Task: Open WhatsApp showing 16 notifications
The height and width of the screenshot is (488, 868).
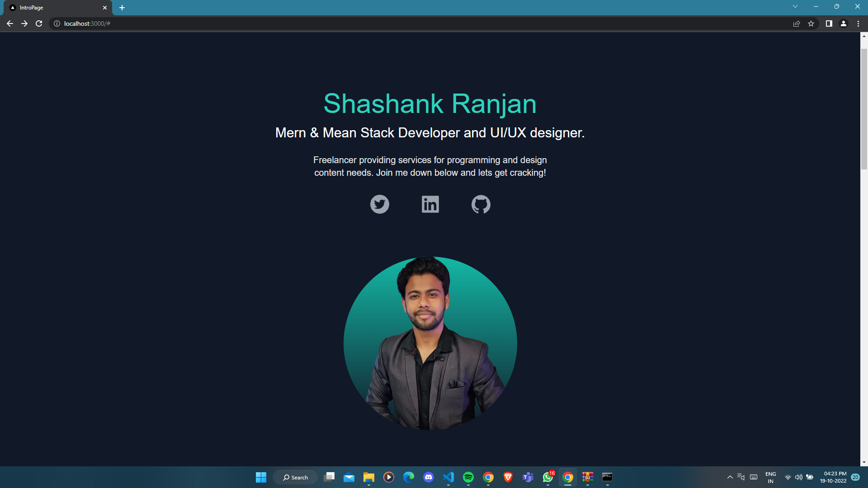Action: tap(547, 477)
